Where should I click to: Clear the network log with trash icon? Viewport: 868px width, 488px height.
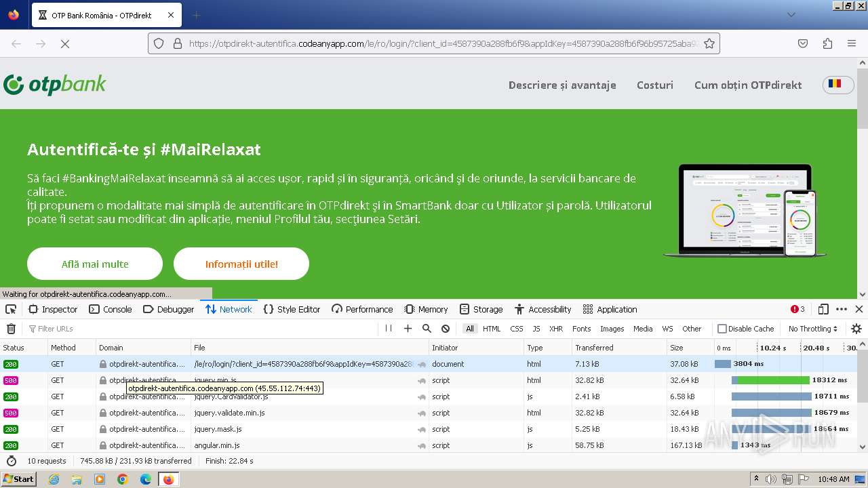11,329
